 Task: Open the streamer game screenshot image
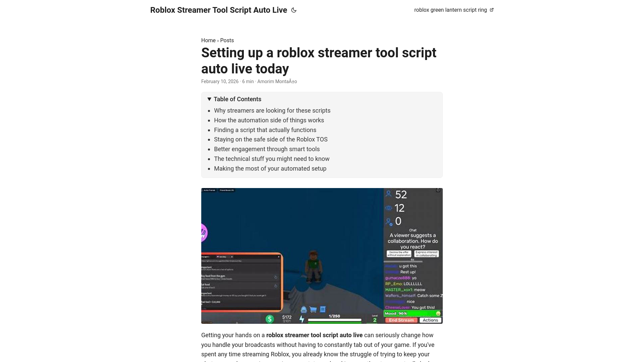point(322,256)
